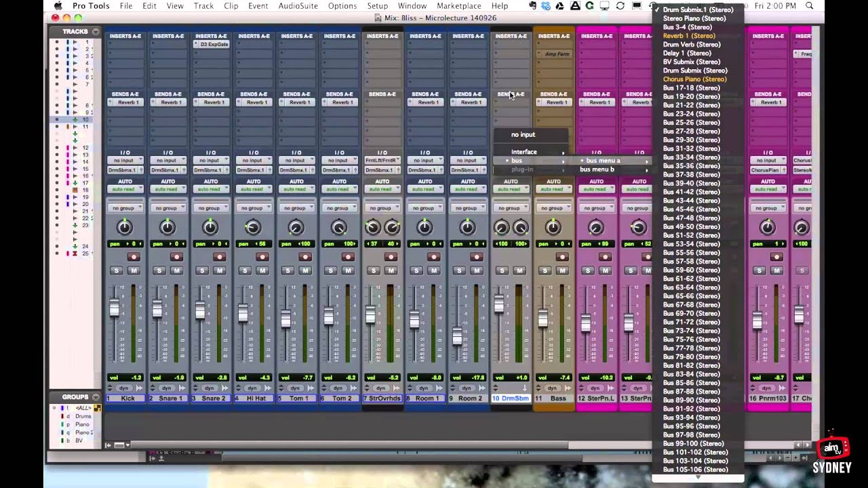
Task: Open dyn button on Kick channel
Action: [123, 388]
